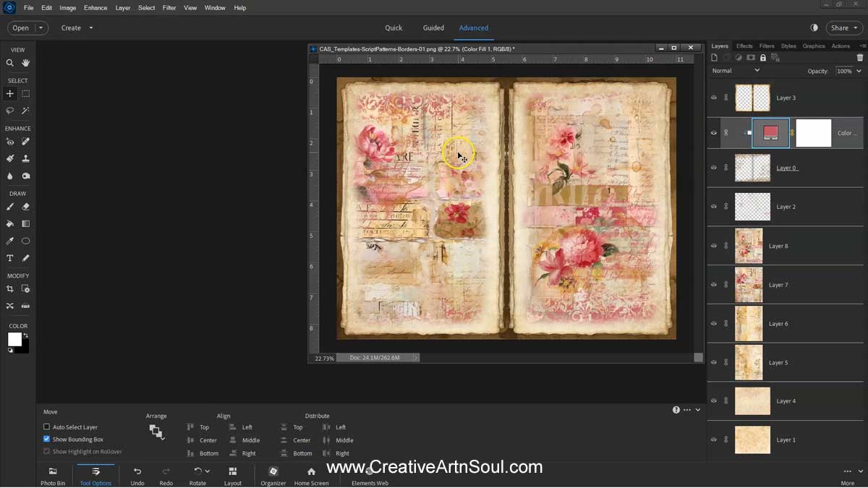
Task: Select the Crop tool
Action: [10, 288]
